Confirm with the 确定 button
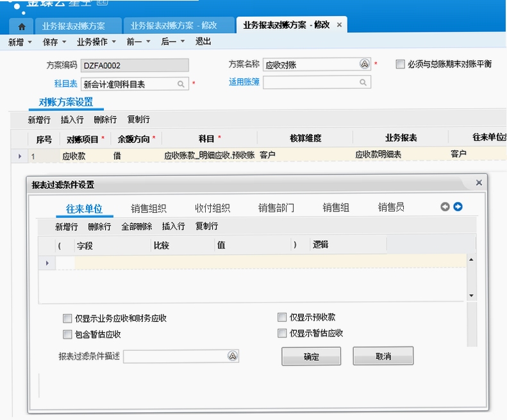The width and height of the screenshot is (507, 420). tap(311, 357)
